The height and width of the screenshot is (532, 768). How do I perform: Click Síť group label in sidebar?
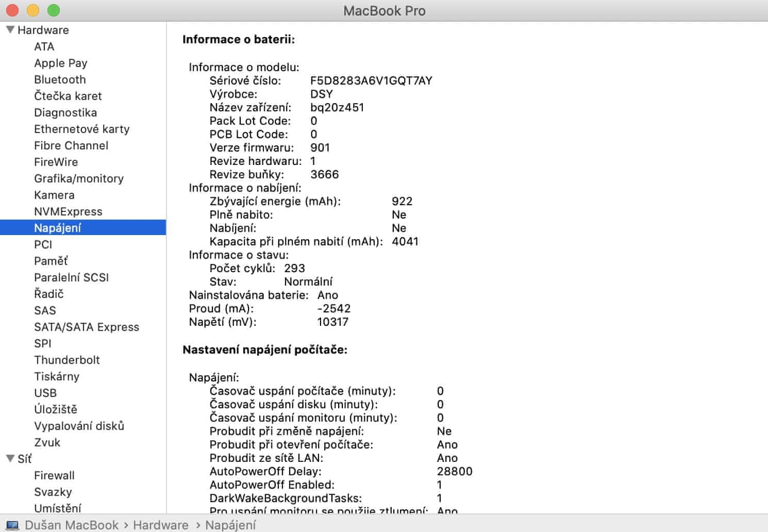[x=24, y=459]
